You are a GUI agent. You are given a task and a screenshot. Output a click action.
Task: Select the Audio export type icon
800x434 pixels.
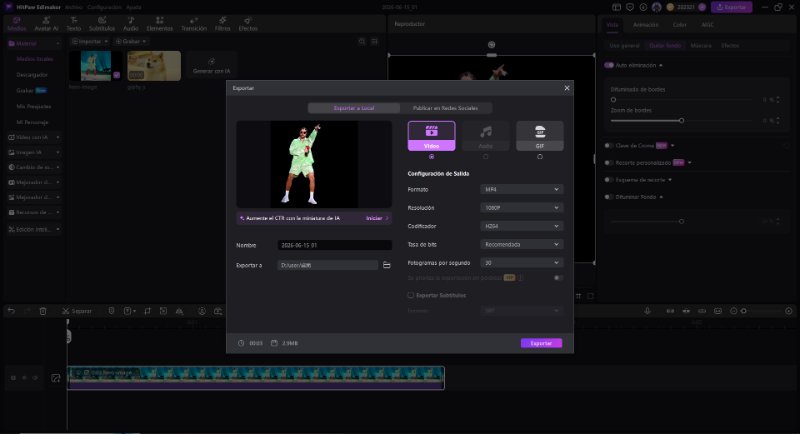coord(486,136)
